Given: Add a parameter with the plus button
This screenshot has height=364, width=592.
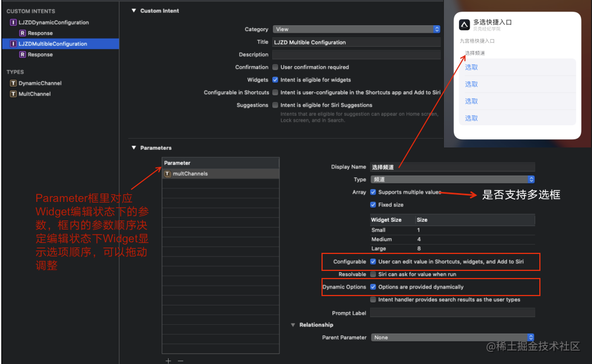Looking at the screenshot, I should (x=168, y=361).
